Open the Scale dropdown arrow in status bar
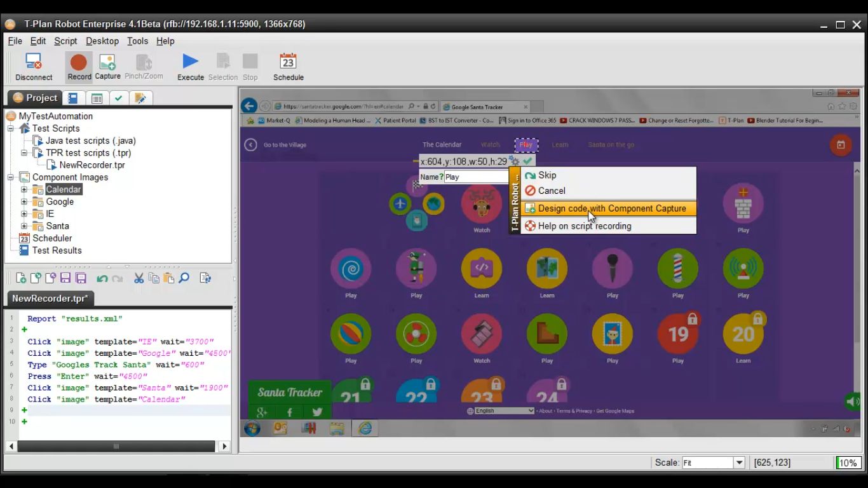This screenshot has height=488, width=868. tap(739, 463)
